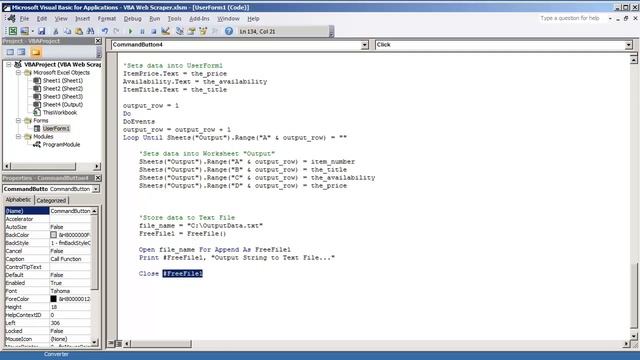Open Object Browser toolbar icon

click(x=203, y=31)
